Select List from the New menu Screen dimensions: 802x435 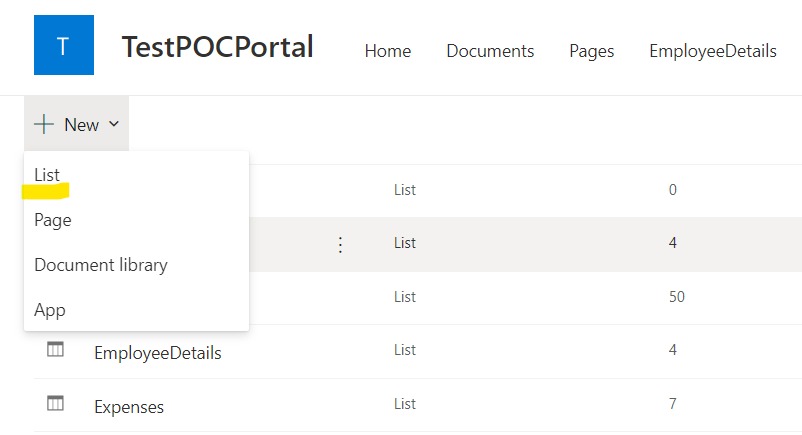(47, 174)
